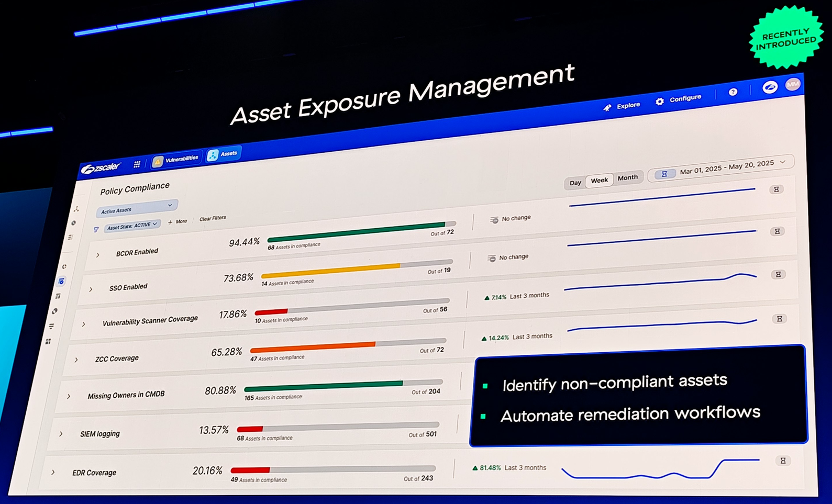Select the Week time granularity

click(599, 181)
